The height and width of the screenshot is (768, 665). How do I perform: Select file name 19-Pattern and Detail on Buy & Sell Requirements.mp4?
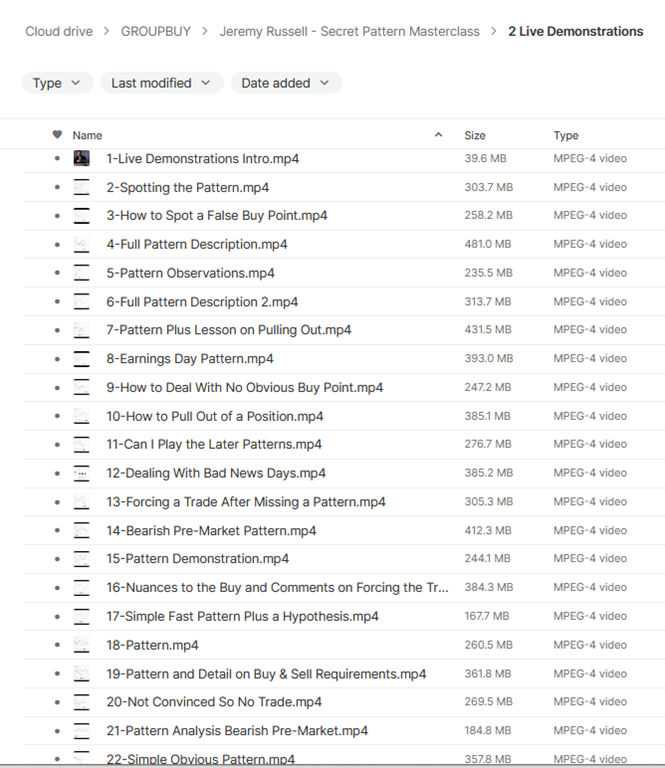pyautogui.click(x=266, y=674)
